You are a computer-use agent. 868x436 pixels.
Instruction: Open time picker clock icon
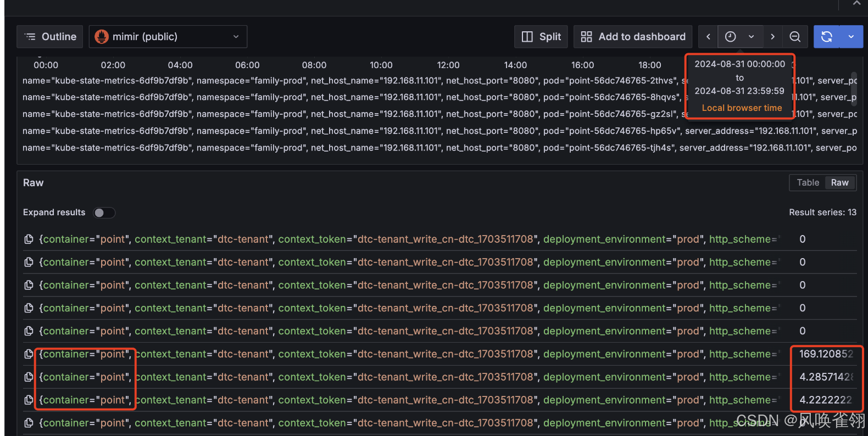(731, 37)
